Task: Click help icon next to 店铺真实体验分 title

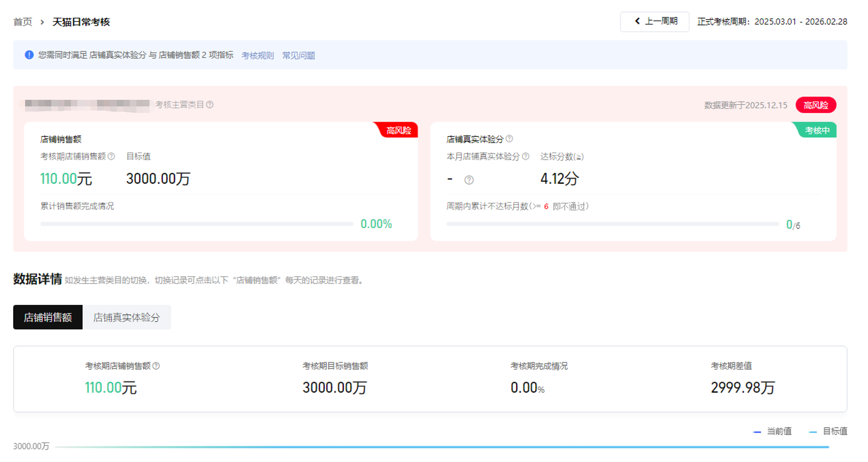Action: (x=509, y=139)
